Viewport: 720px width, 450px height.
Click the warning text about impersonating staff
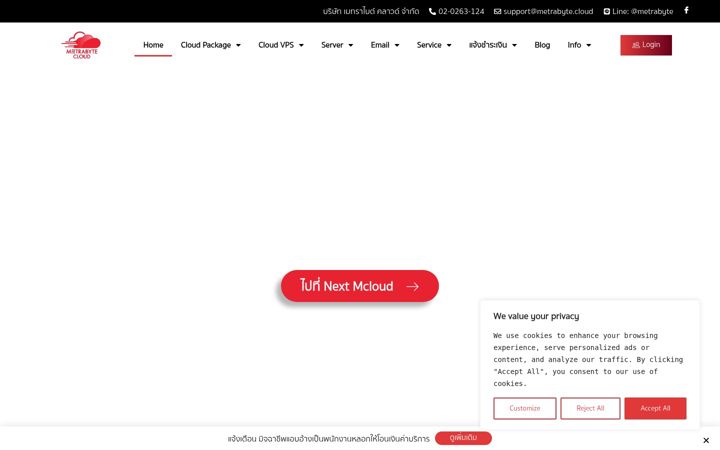tap(329, 439)
